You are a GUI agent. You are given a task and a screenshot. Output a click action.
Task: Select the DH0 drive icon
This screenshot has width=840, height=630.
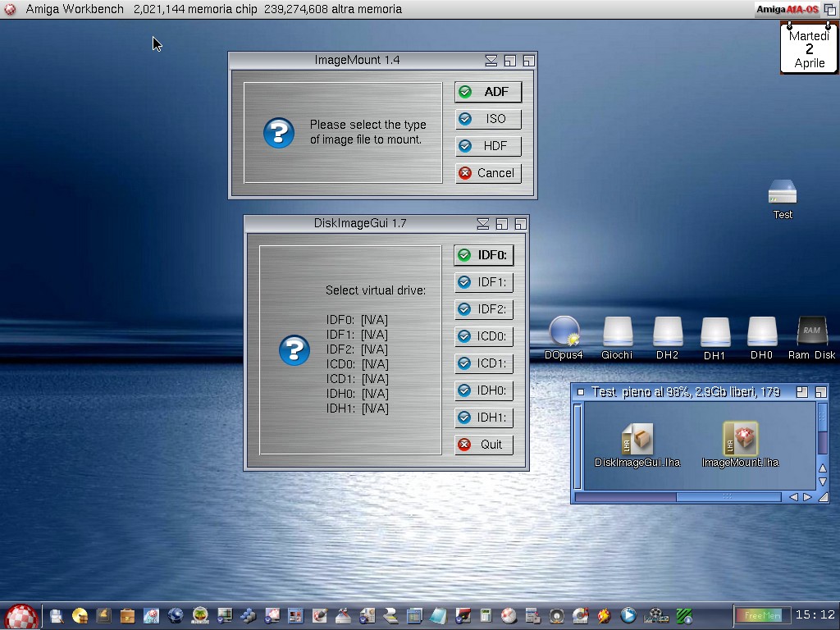[762, 332]
